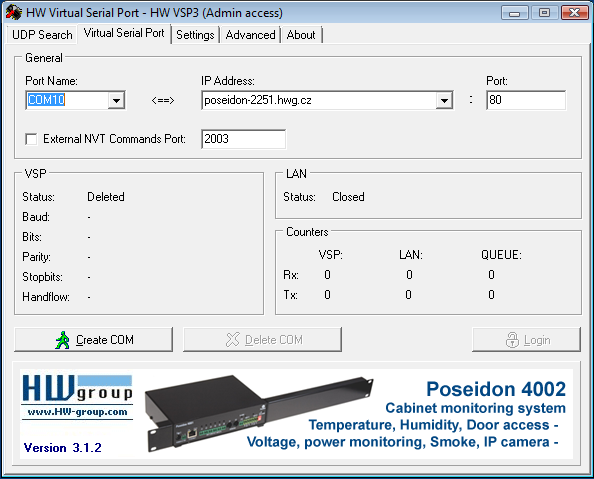
Task: Click the LAN status value Closed
Action: [348, 197]
